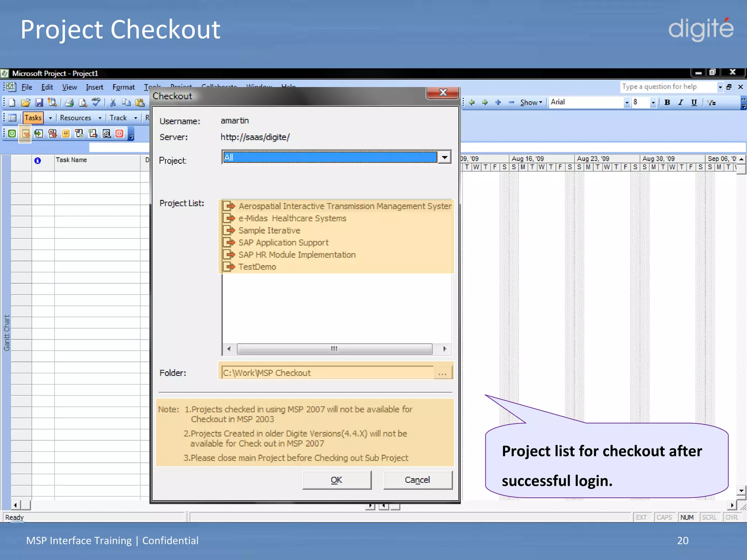Cut selection with the scissors icon
This screenshot has width=747, height=560.
113,102
